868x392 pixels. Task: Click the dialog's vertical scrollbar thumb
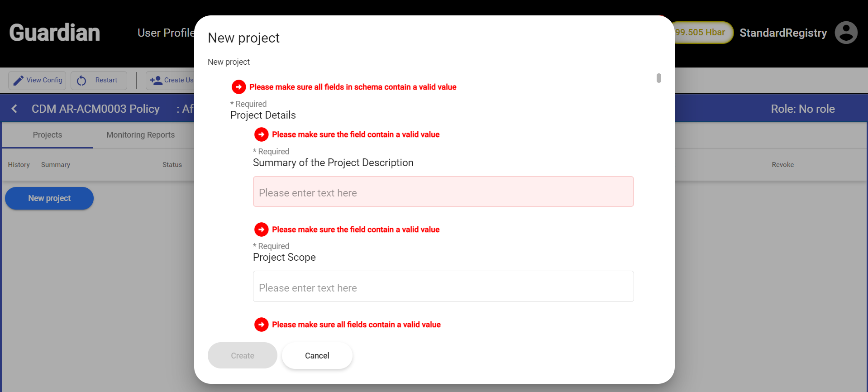pos(658,78)
